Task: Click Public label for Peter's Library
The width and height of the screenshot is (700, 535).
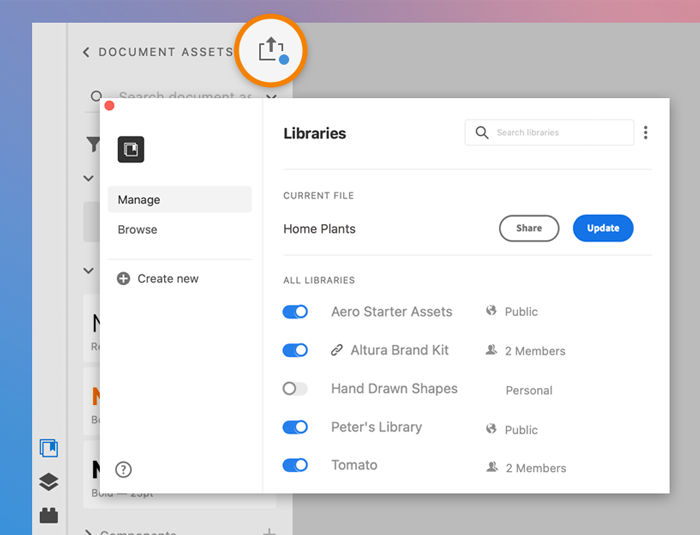Action: [521, 430]
